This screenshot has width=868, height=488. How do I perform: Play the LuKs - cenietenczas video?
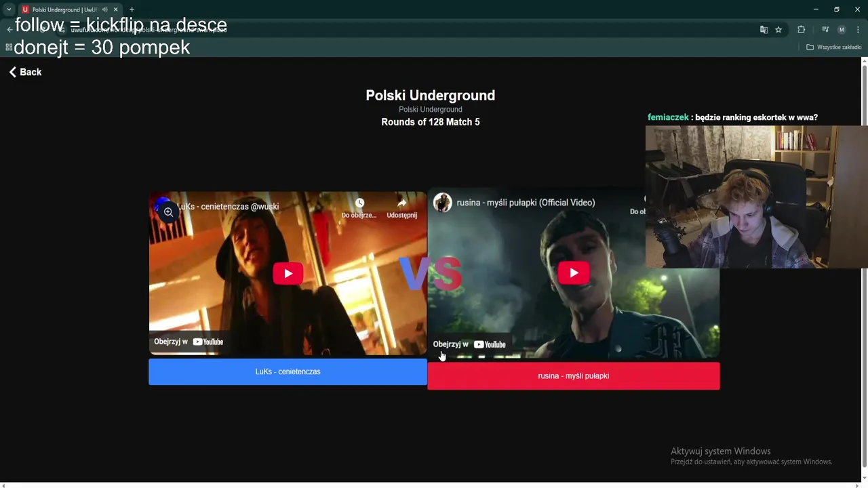tap(288, 273)
